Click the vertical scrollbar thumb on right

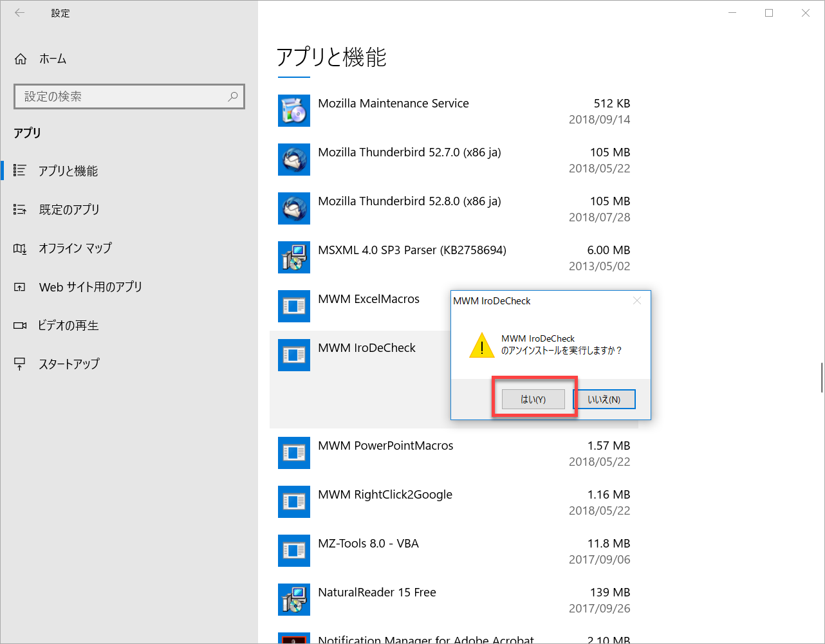822,377
